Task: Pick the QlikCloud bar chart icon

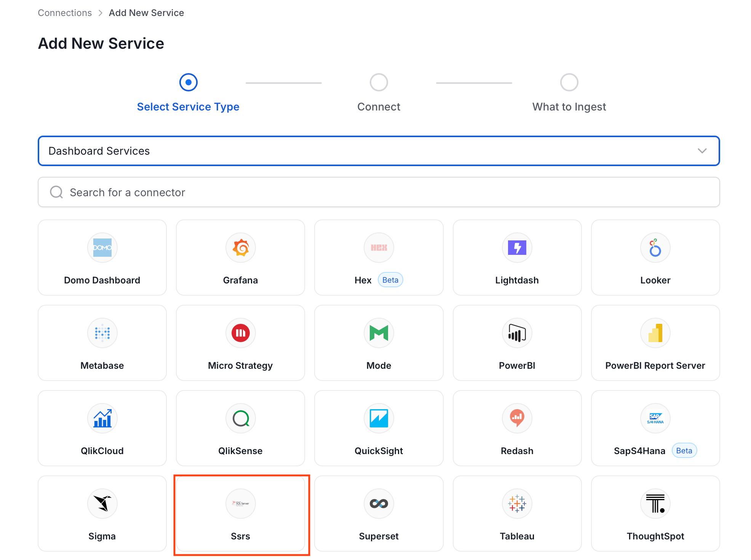Action: 102,418
